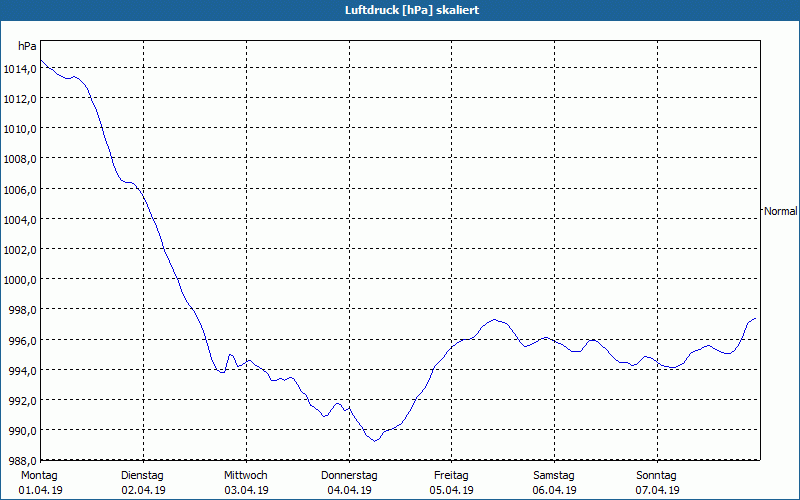Click the 'Mittwoch' day label

point(245,476)
